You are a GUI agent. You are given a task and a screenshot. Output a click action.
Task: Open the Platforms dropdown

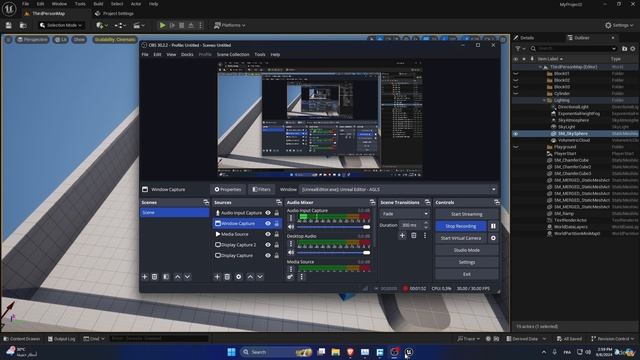tap(230, 25)
